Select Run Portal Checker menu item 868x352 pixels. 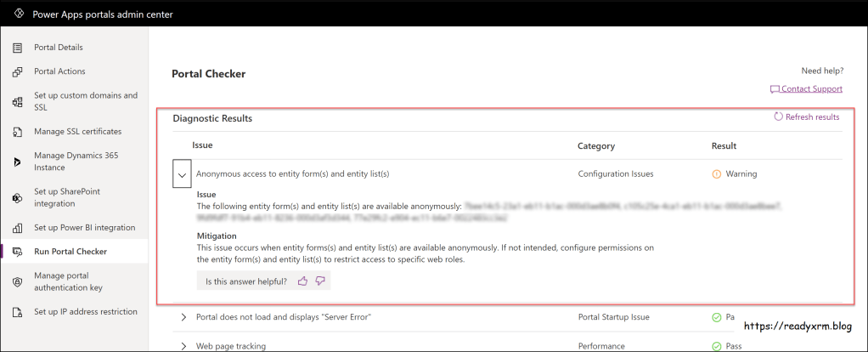pyautogui.click(x=70, y=252)
